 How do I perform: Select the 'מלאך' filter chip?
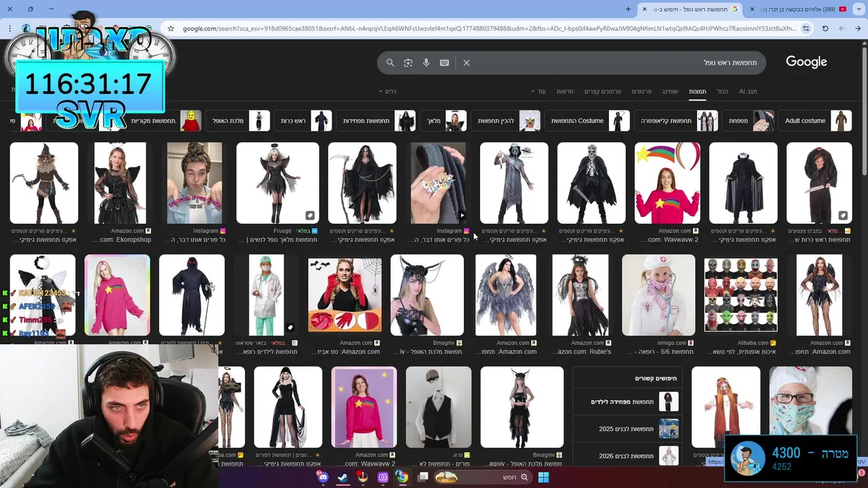pos(444,121)
